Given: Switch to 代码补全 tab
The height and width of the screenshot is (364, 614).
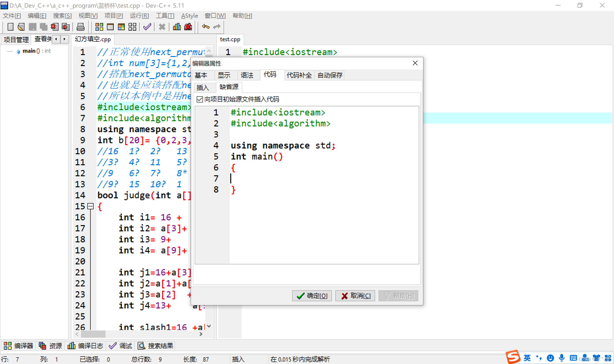Looking at the screenshot, I should tap(299, 75).
